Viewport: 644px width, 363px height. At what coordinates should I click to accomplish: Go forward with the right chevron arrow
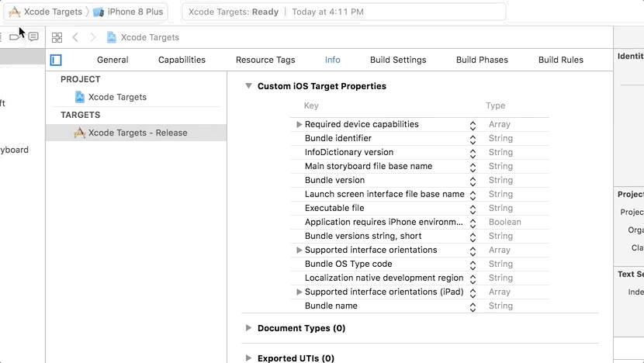click(93, 37)
